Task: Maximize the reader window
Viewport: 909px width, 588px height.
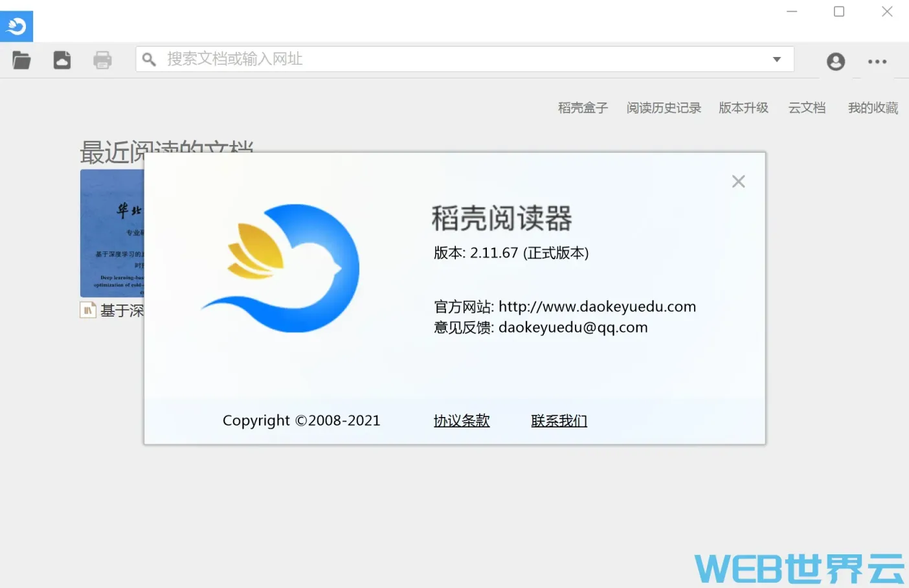Action: 839,12
